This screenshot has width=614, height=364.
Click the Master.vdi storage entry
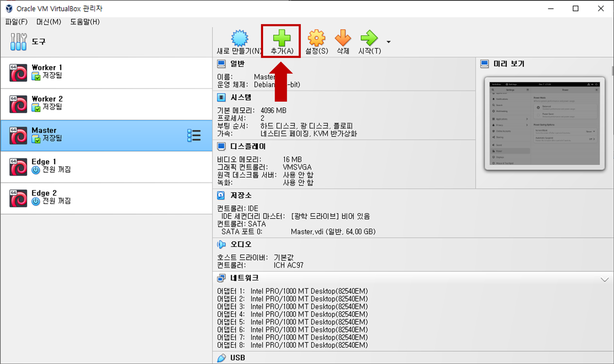coord(333,232)
